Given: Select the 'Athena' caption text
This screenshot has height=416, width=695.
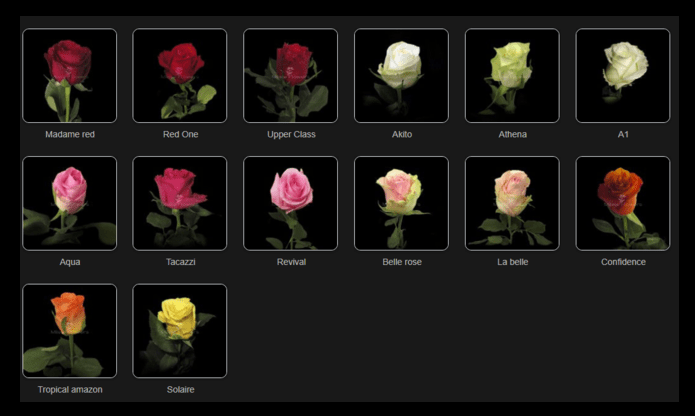Looking at the screenshot, I should click(x=513, y=134).
